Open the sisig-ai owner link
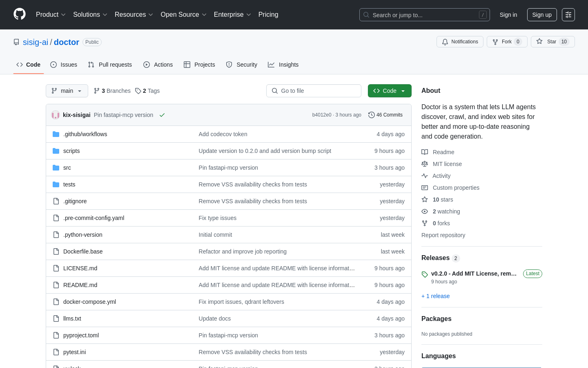 36,42
